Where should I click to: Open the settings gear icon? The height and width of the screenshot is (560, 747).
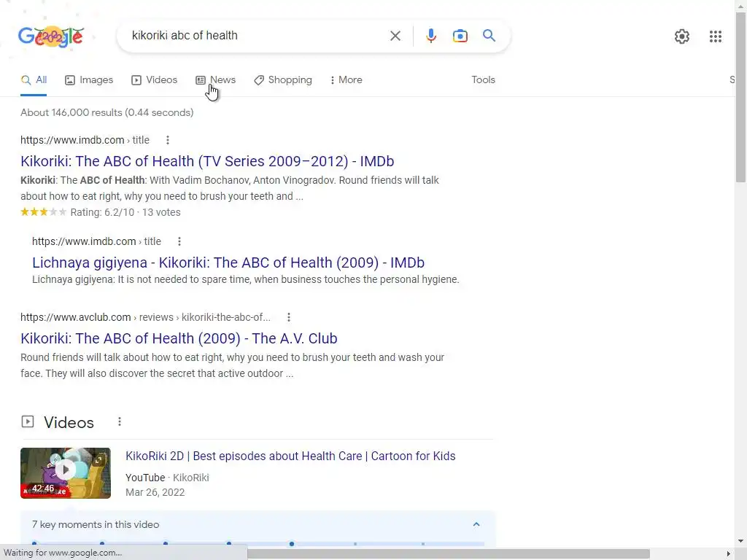(x=682, y=36)
